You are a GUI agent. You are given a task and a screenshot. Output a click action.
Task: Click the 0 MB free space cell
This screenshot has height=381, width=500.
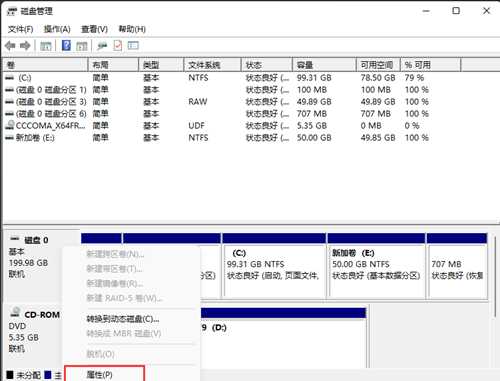pyautogui.click(x=371, y=126)
